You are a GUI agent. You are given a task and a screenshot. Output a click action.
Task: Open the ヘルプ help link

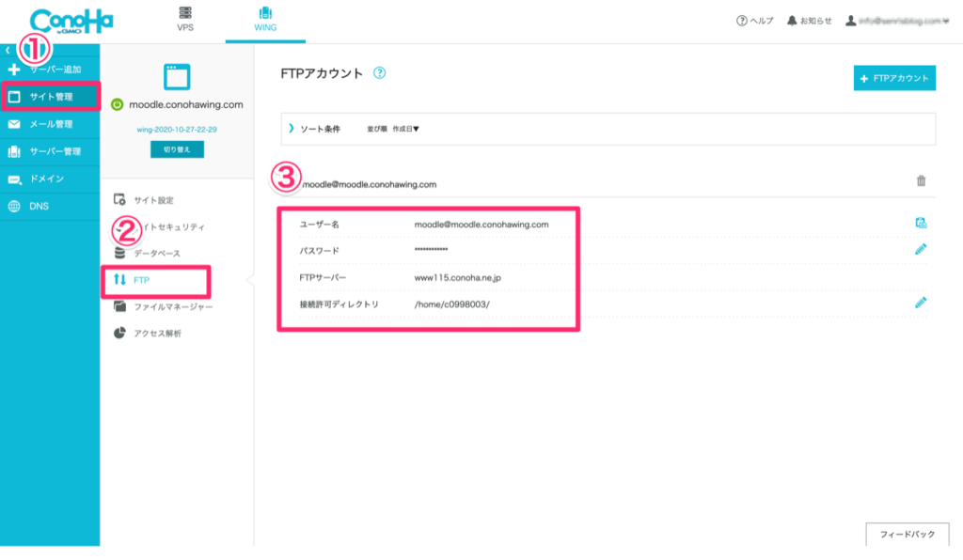click(755, 21)
